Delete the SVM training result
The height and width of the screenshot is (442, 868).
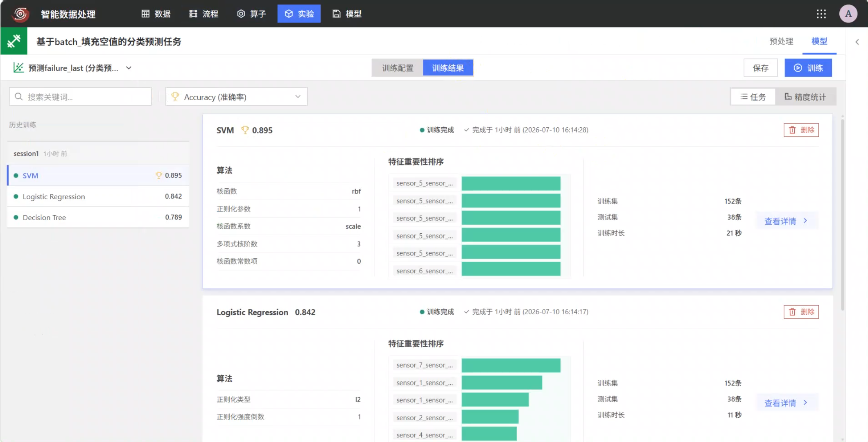click(x=801, y=130)
